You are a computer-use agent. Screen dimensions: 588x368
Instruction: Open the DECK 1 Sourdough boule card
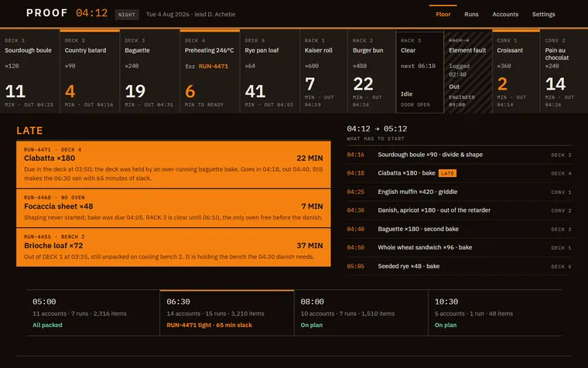29,71
